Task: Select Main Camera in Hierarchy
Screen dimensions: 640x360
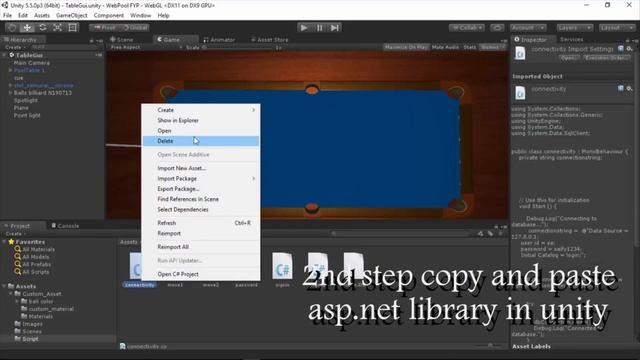Action: [x=32, y=63]
